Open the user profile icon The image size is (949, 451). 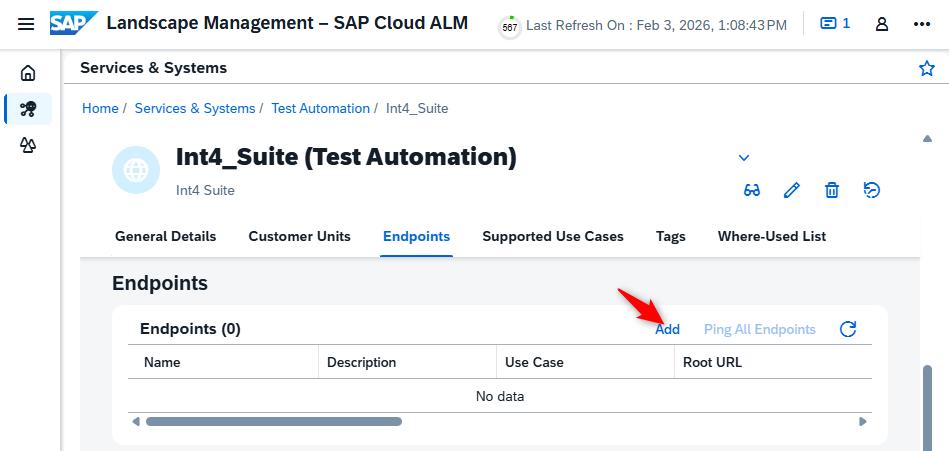pyautogui.click(x=882, y=24)
